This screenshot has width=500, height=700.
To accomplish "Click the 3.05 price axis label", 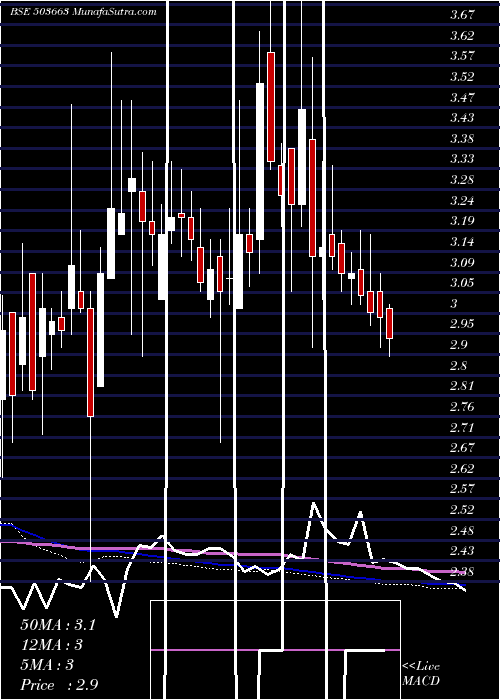I will coord(462,283).
